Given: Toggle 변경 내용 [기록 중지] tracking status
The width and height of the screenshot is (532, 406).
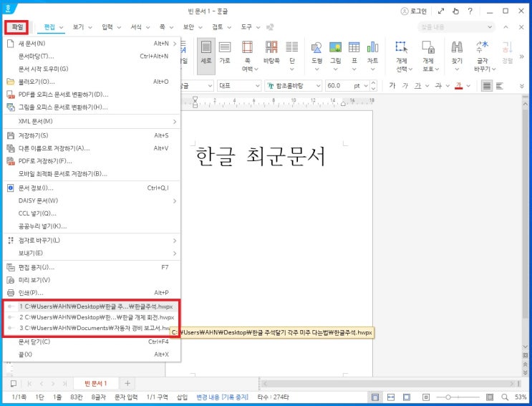Looking at the screenshot, I should coord(222,397).
